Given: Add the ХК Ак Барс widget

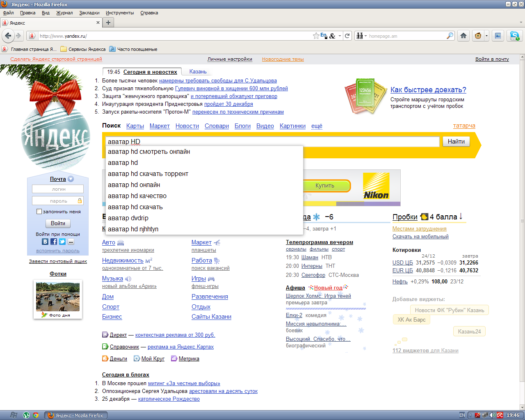Looking at the screenshot, I should 411,320.
